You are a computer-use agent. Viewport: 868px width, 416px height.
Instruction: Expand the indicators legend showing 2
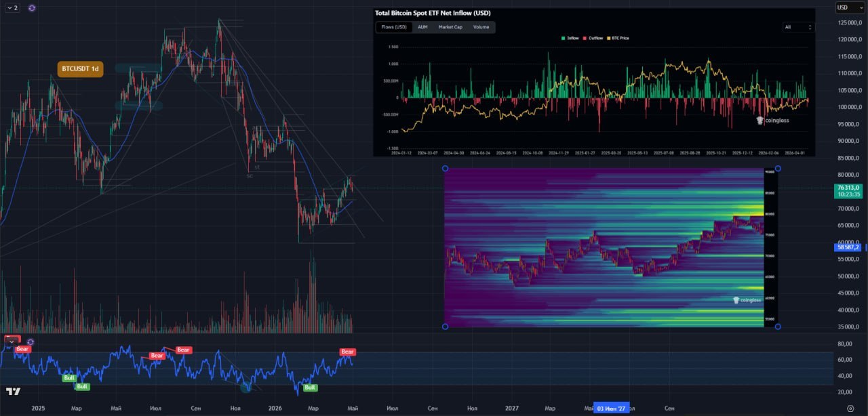pos(12,7)
